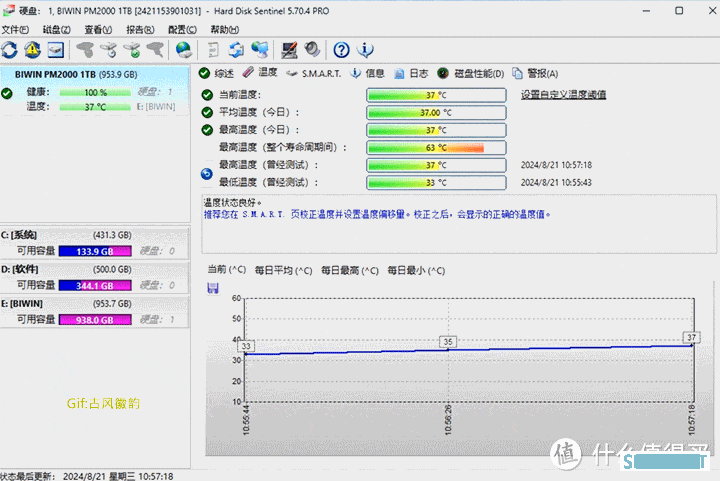Screen dimensions: 720x481
Task: Switch to the 信息 tab
Action: click(x=367, y=73)
